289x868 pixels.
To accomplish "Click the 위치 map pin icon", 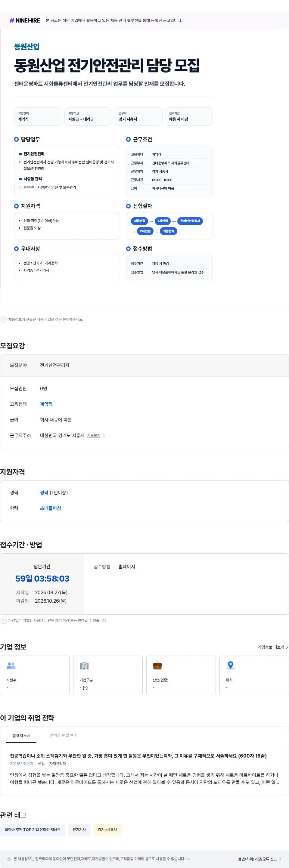I will 231,665.
